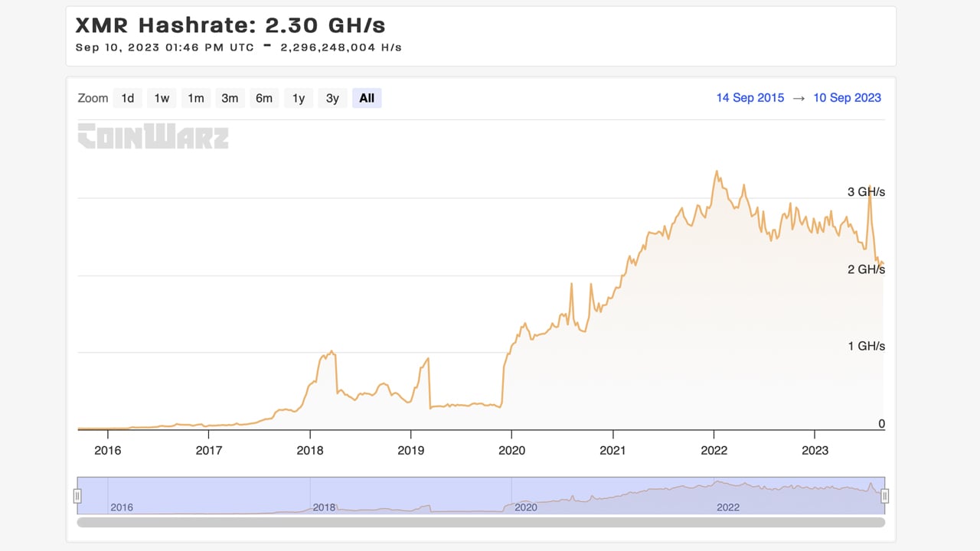Click the XMR Hashrate heading
This screenshot has width=980, height=551.
tap(230, 24)
